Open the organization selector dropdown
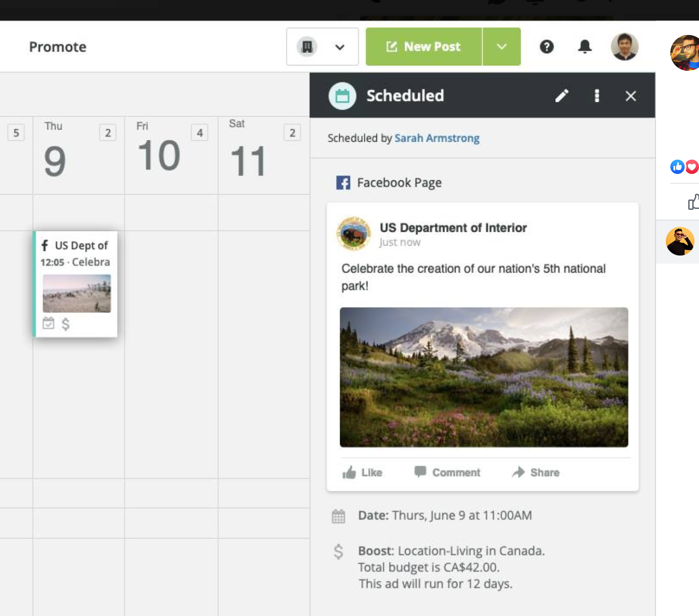The width and height of the screenshot is (699, 616). [323, 47]
